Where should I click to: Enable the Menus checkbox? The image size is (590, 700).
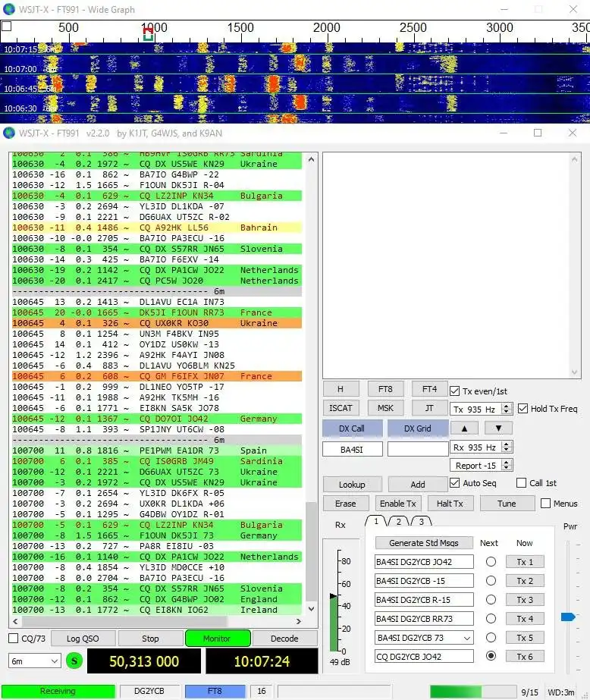point(545,504)
